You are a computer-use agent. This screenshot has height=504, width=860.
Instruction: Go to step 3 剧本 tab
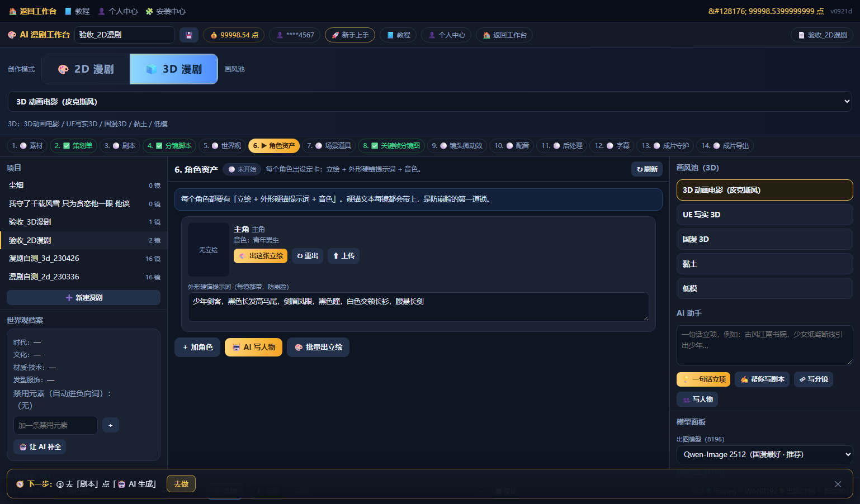[x=120, y=146]
